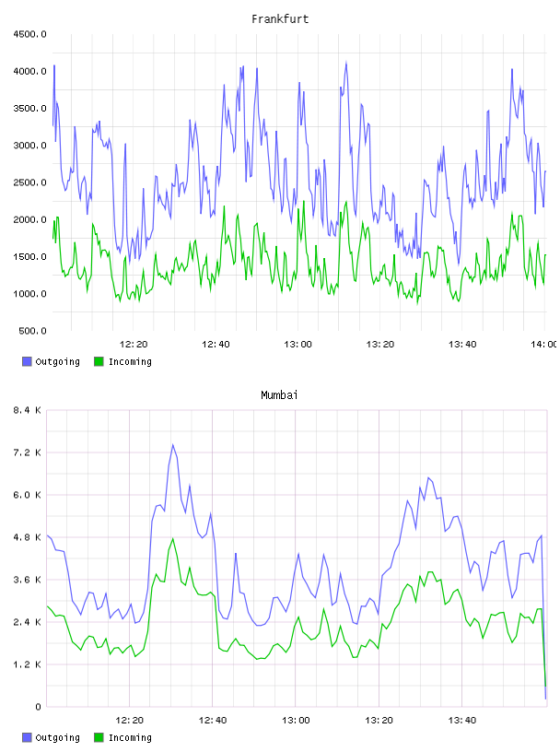Click the 1500.0 y-axis label in Frankfurt chart
This screenshot has height=752, width=560.
[x=29, y=256]
